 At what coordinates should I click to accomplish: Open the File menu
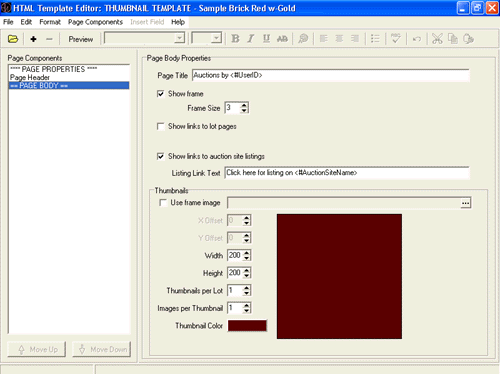(8, 22)
